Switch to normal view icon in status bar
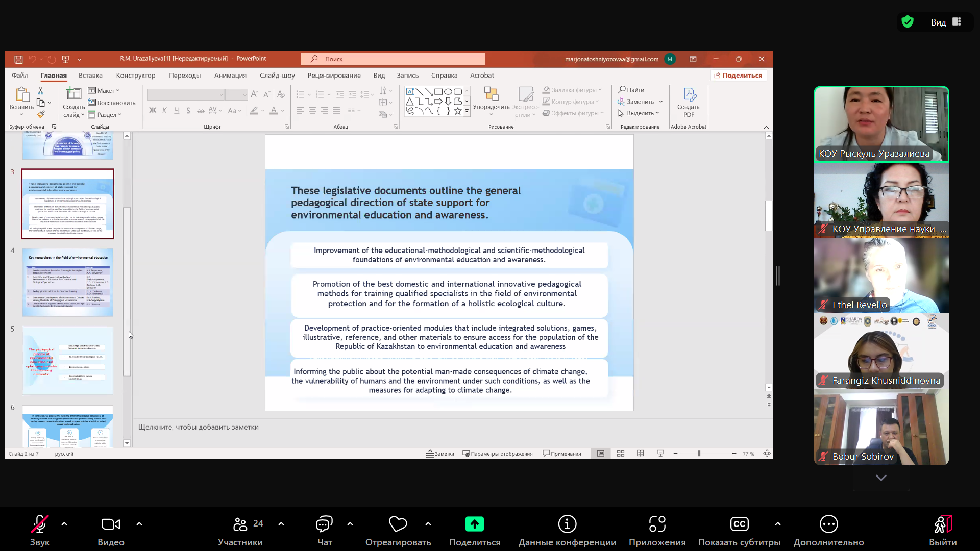The image size is (980, 551). pyautogui.click(x=601, y=454)
